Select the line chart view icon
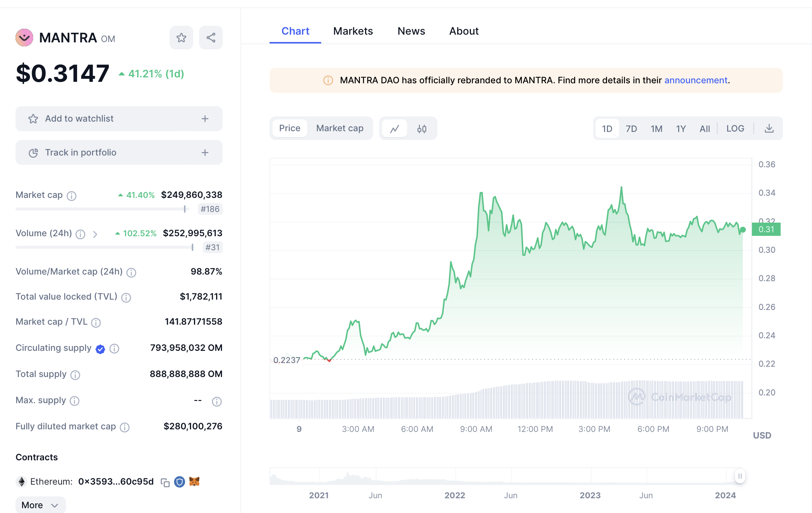The height and width of the screenshot is (513, 812). coord(395,129)
